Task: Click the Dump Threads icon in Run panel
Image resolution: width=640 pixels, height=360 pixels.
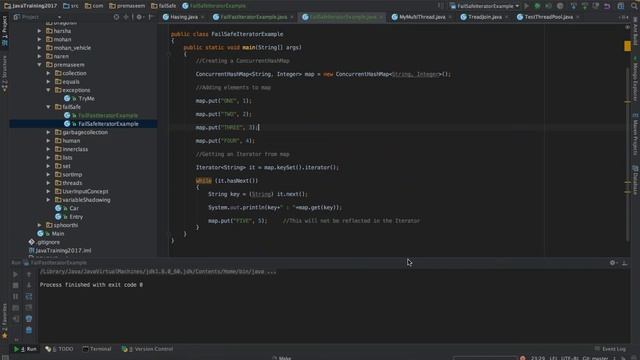Action: 15,307
